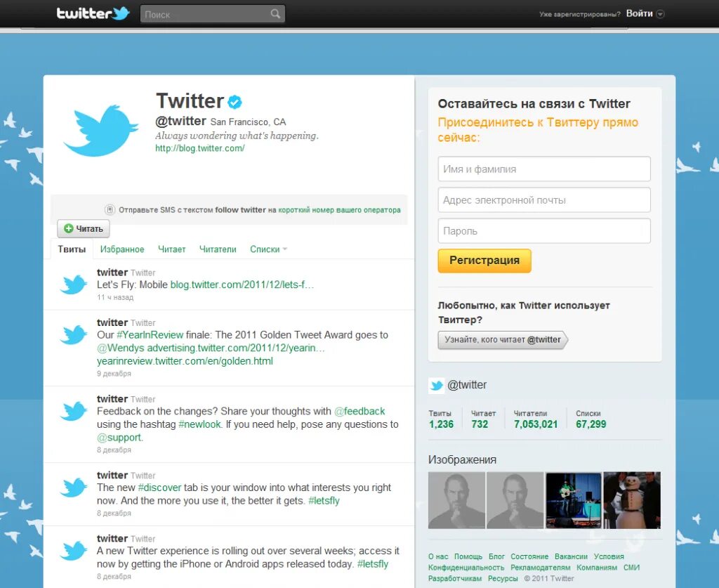Open advertising.twitter.com/2011/12/yearin… link
Image resolution: width=719 pixels, height=588 pixels.
(x=236, y=348)
